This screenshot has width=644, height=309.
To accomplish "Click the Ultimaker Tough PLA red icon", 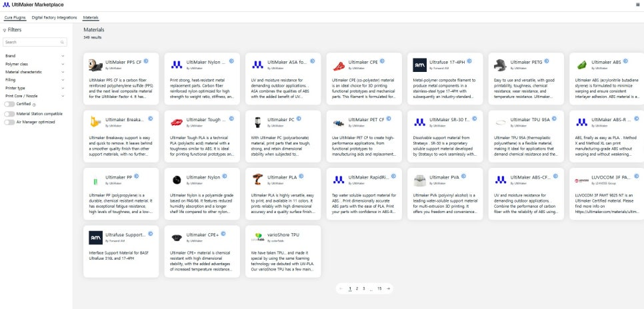I will tap(177, 123).
